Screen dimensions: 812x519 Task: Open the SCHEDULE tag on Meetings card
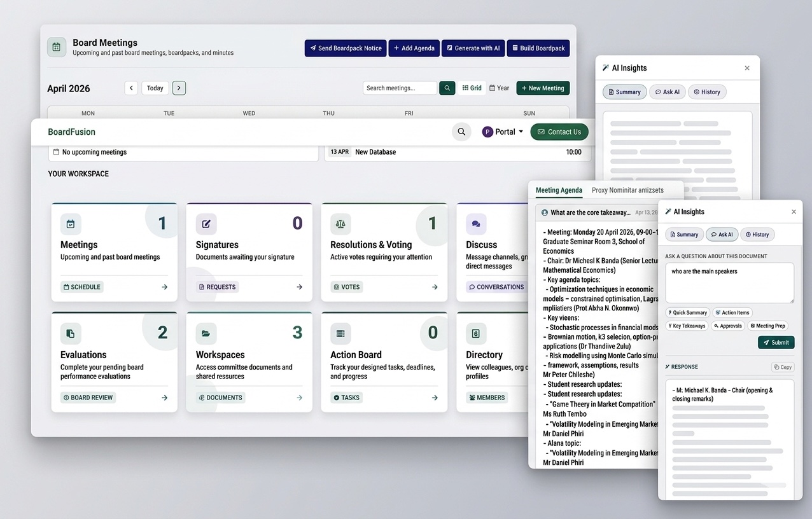[x=82, y=287]
